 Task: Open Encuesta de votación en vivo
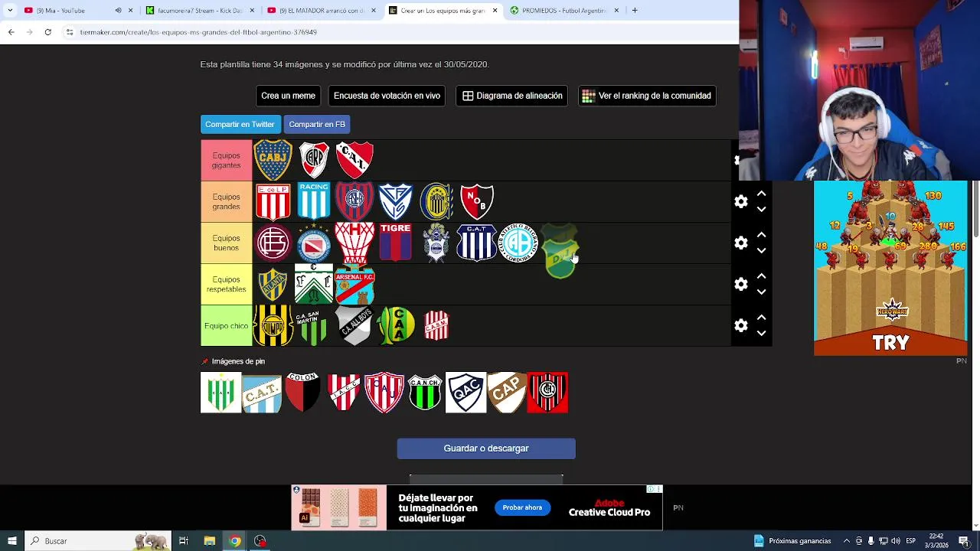(x=387, y=96)
